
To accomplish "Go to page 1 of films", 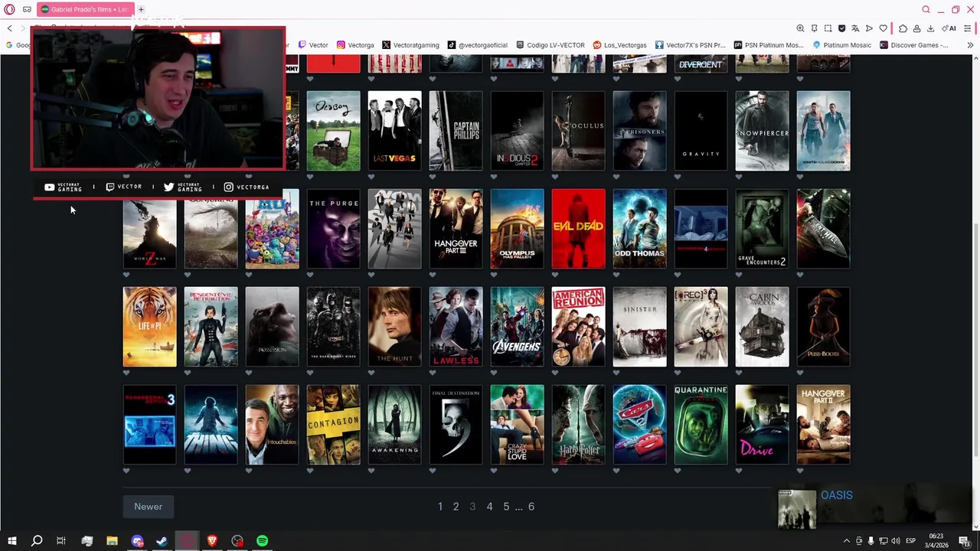I will (x=440, y=507).
